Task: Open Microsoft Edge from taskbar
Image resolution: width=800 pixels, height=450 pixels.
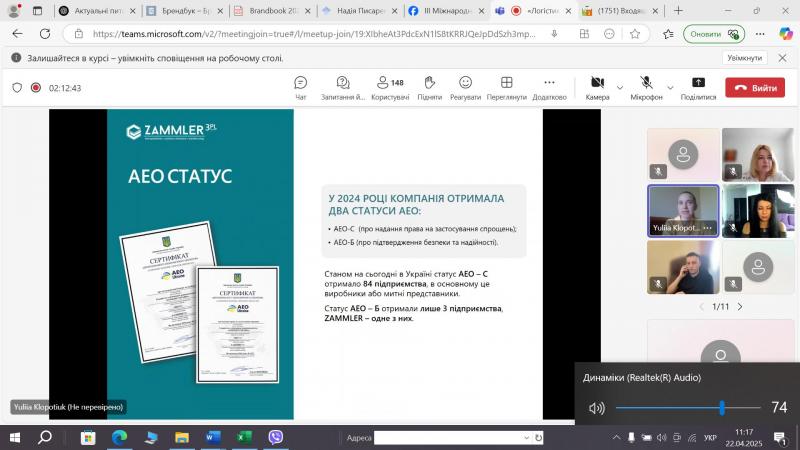Action: [119, 437]
